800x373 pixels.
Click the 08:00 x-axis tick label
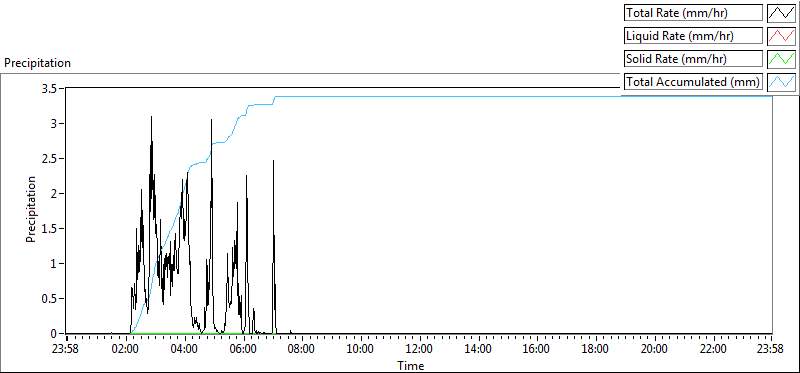(302, 350)
